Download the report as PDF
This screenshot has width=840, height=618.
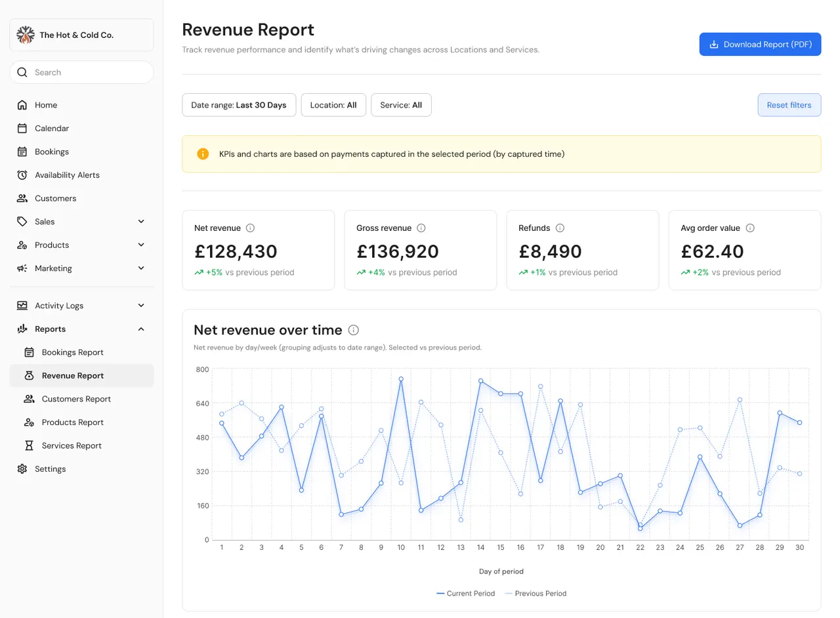(x=760, y=45)
